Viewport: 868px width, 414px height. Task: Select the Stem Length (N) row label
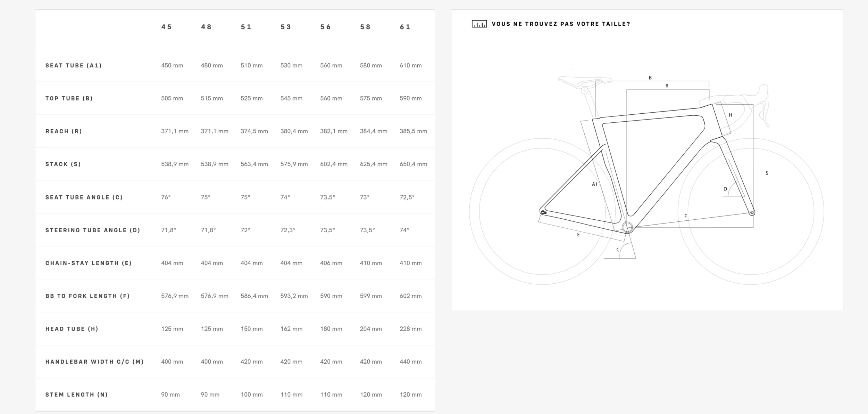point(76,395)
